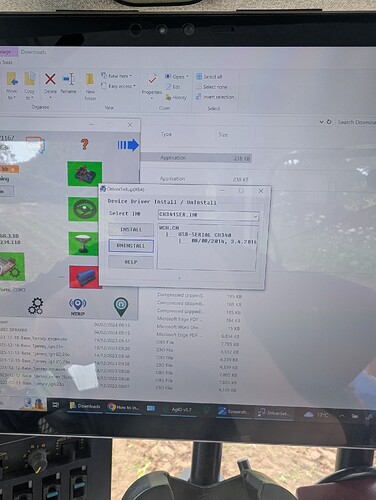Click the red relay module icon
This screenshot has width=376, height=500.
pyautogui.click(x=85, y=277)
